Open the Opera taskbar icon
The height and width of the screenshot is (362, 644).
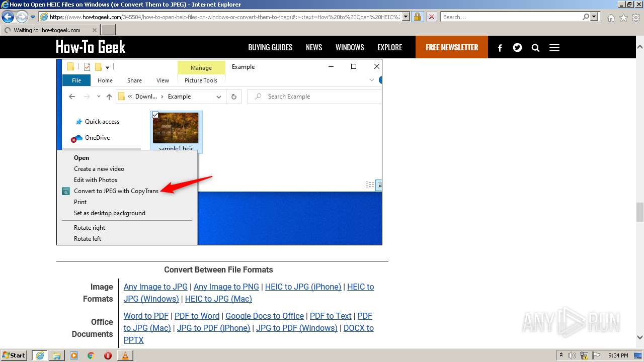pyautogui.click(x=108, y=355)
